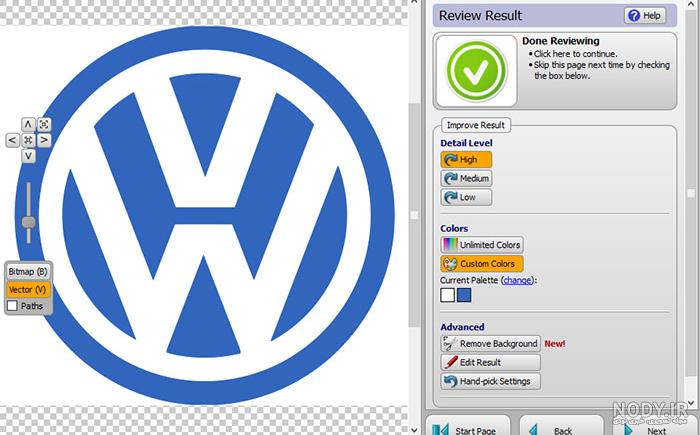This screenshot has width=700, height=435.
Task: Go Back to previous step
Action: (562, 427)
